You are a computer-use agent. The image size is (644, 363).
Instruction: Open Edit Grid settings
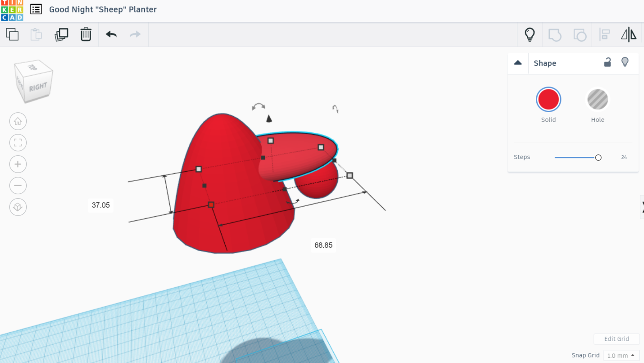617,339
